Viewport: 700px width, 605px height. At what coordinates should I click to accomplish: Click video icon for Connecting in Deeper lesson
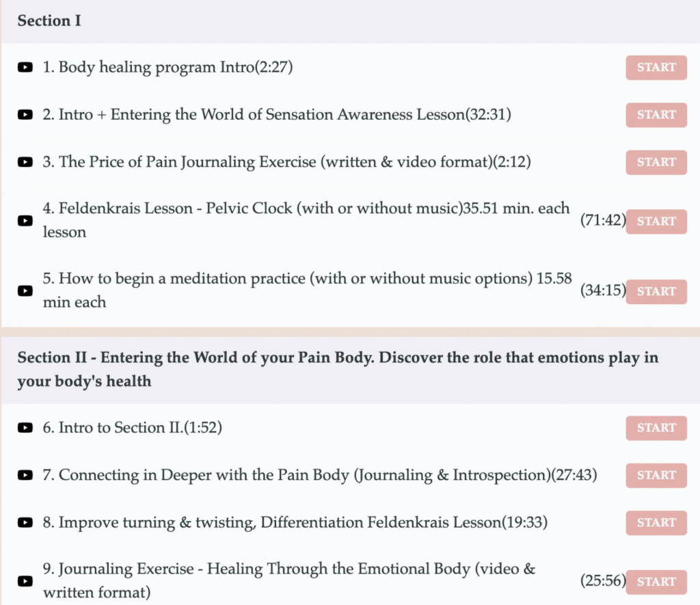[x=25, y=475]
